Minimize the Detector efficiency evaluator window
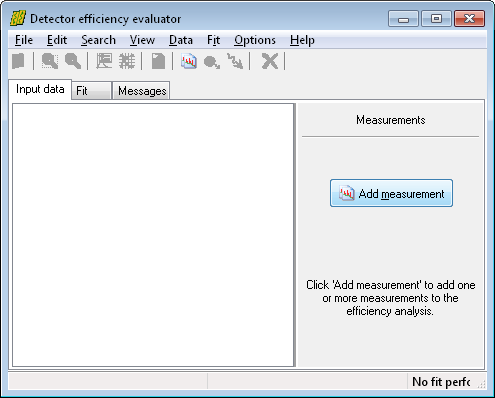 [403, 19]
